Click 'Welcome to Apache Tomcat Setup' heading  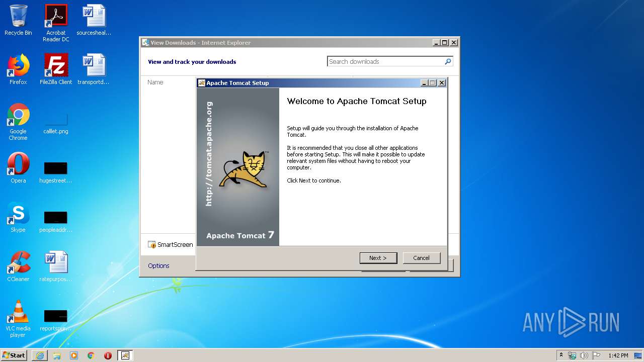click(357, 101)
